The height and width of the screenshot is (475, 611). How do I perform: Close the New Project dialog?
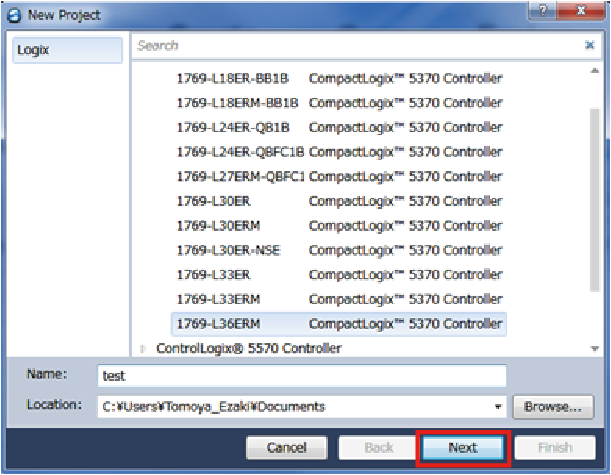580,9
